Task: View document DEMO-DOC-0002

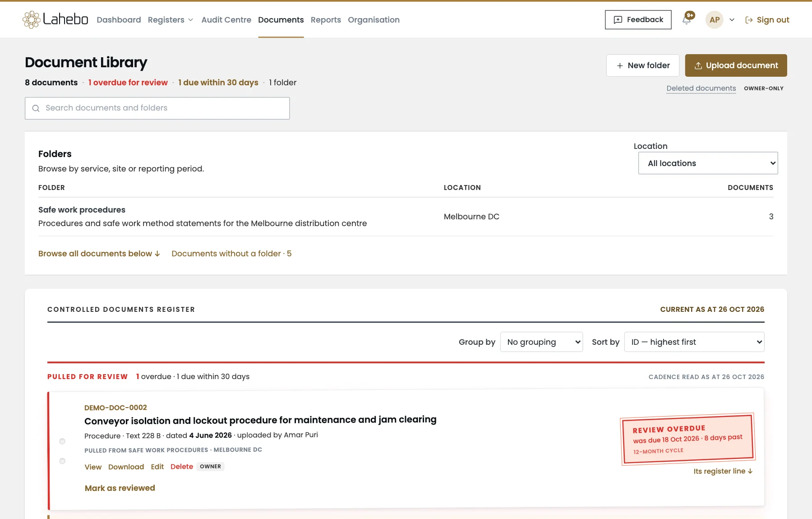Action: [x=93, y=467]
